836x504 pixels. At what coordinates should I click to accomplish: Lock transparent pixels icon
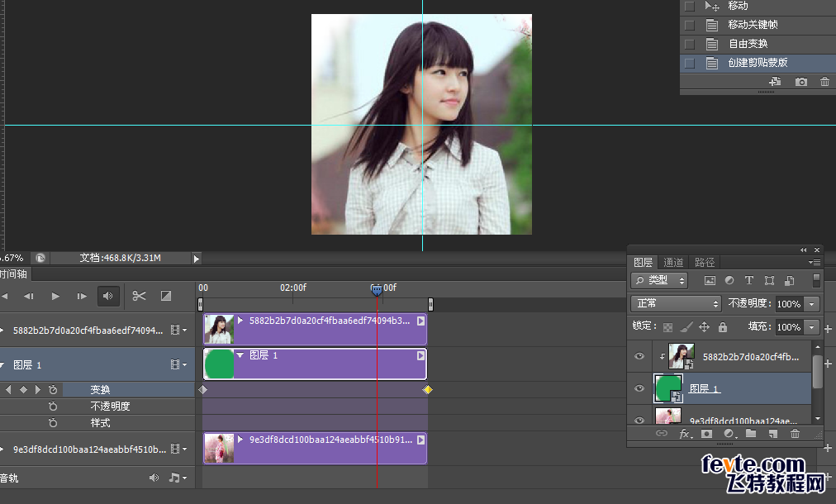point(667,327)
